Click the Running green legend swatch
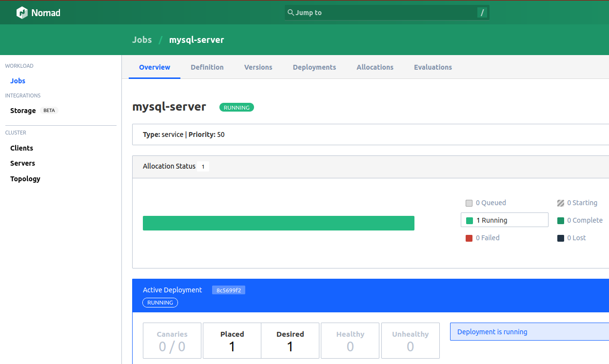 point(470,221)
